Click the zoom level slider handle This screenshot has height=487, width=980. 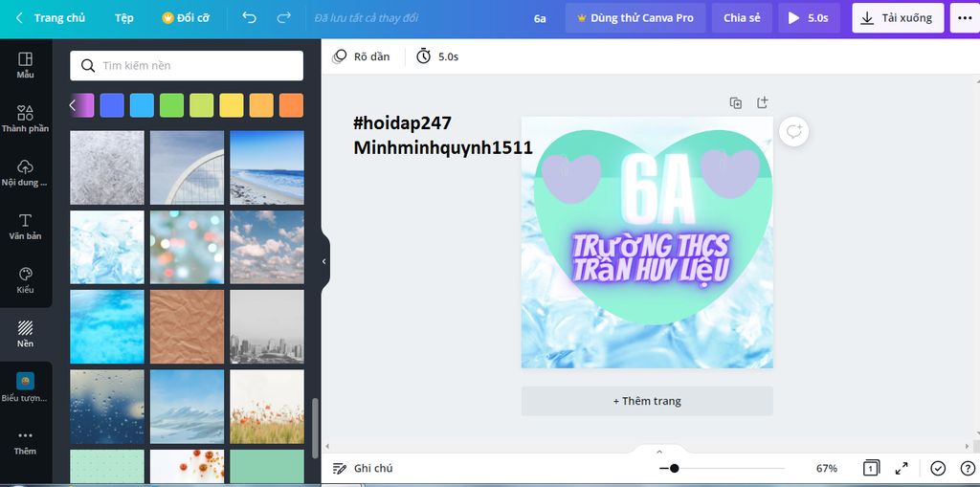pos(674,468)
